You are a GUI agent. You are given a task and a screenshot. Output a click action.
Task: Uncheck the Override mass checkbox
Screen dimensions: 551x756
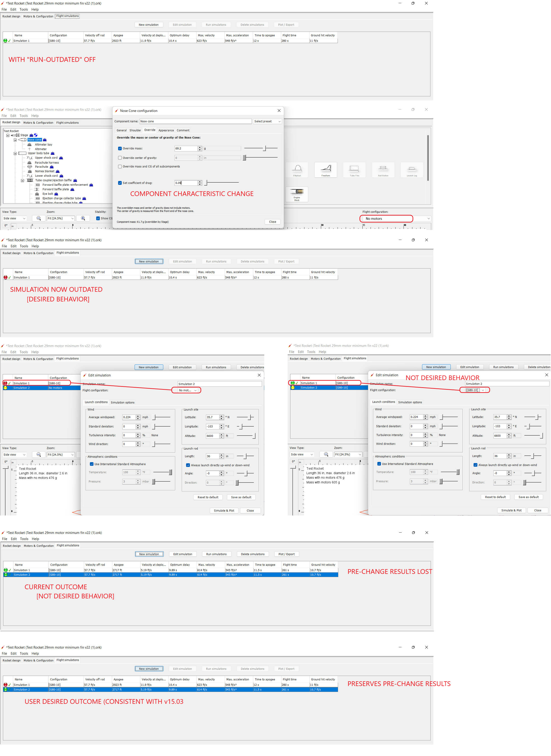pos(120,148)
